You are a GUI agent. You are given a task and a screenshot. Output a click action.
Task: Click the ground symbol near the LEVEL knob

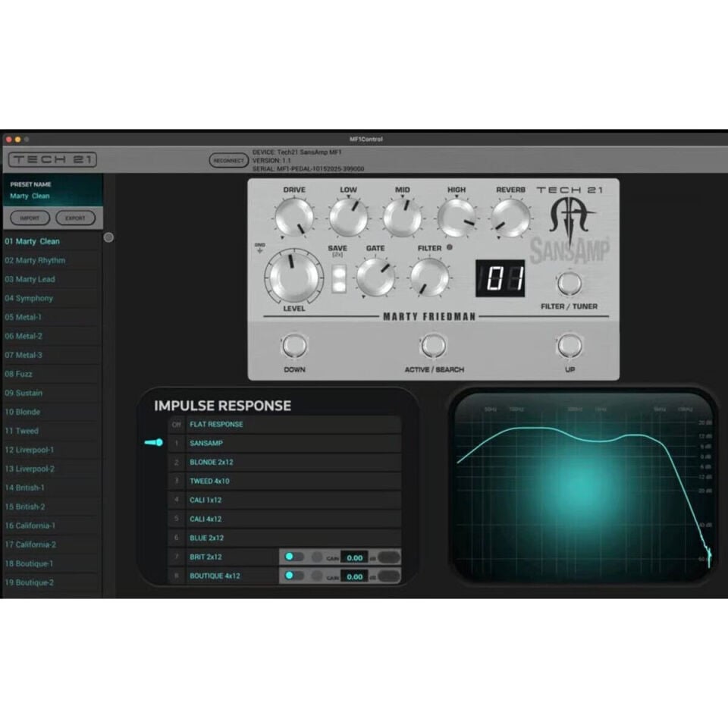coord(259,249)
